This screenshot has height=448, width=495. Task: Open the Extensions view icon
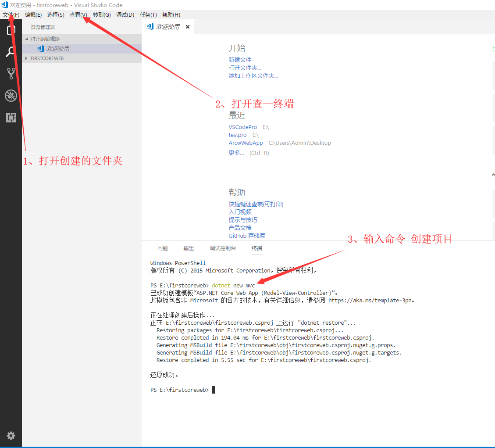click(11, 117)
